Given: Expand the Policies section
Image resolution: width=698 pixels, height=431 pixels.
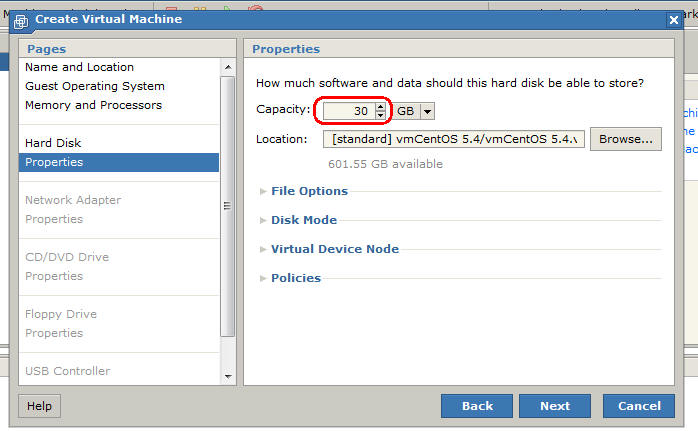Looking at the screenshot, I should click(x=296, y=278).
